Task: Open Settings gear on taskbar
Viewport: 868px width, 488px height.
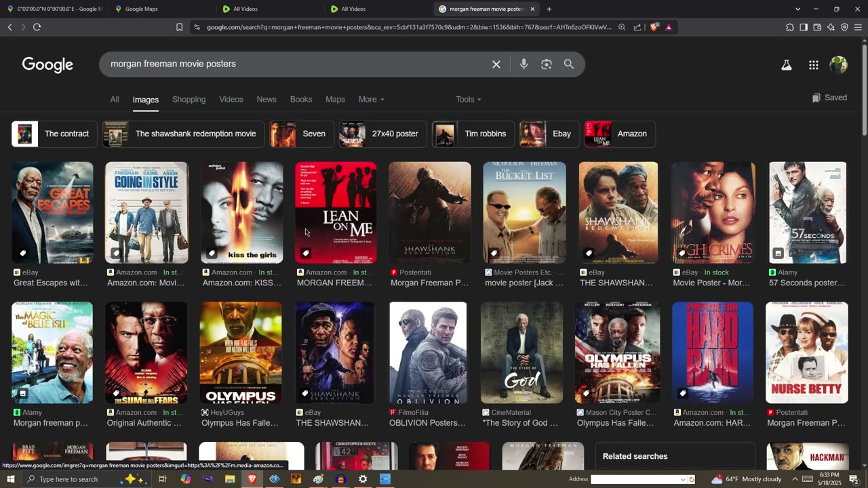Action: (x=363, y=479)
